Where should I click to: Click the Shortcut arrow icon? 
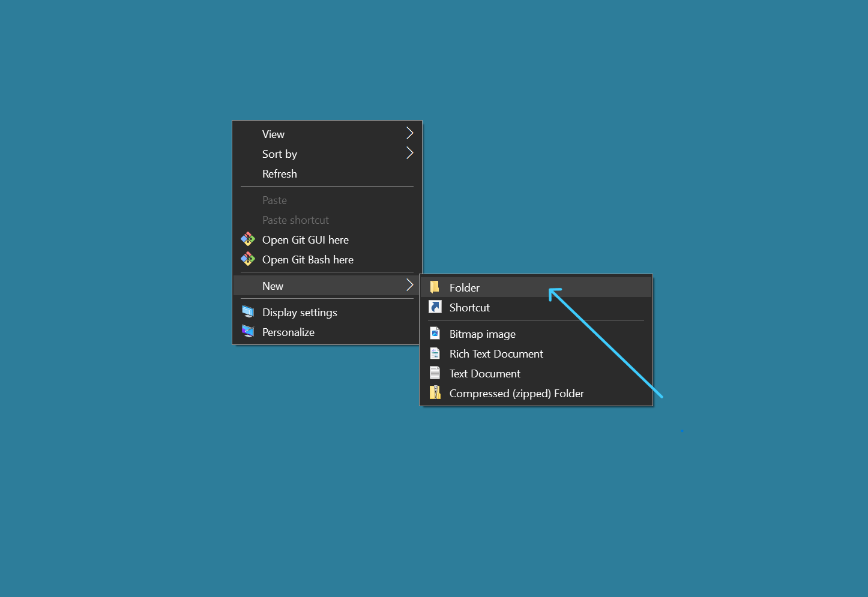[435, 307]
